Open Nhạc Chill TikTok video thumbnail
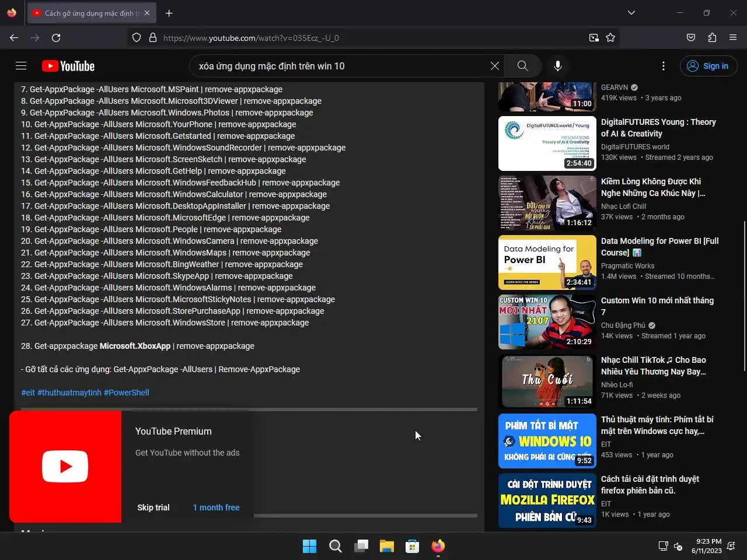 pyautogui.click(x=547, y=381)
